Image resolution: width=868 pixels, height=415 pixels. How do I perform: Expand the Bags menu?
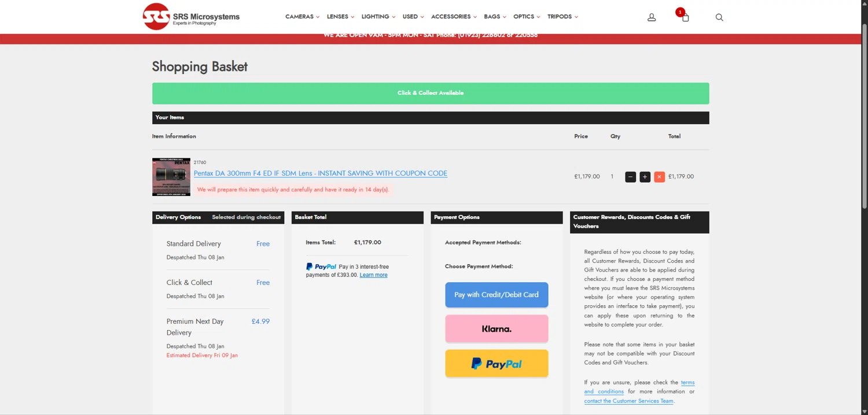point(495,17)
